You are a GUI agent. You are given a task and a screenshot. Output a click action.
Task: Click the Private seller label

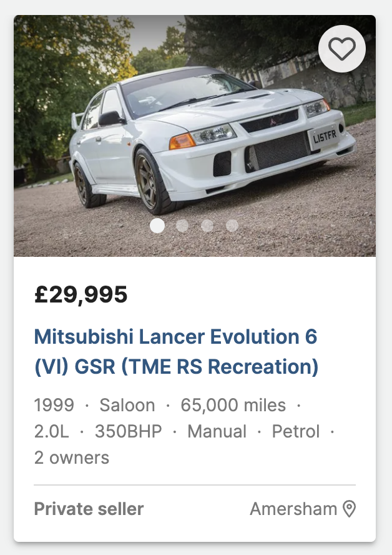point(89,509)
